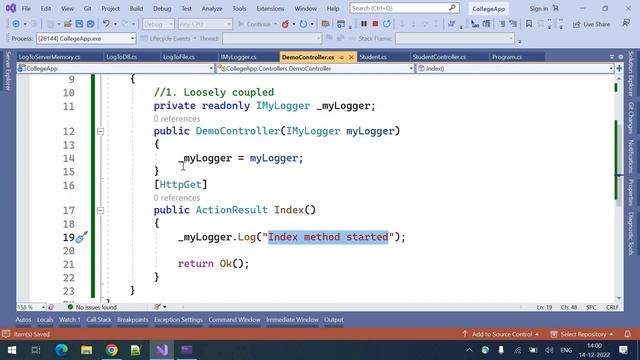Click the screwdriver quick action icon on line 19
Screen dimensions: 640x360
tap(81, 237)
